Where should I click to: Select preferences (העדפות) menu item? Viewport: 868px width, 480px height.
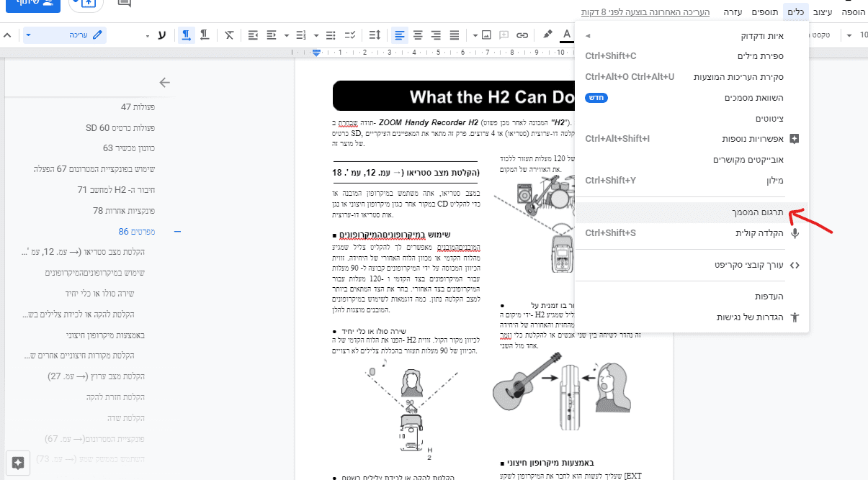click(692, 296)
